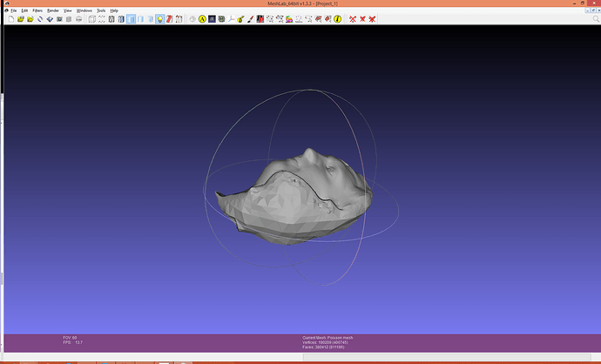Open the View menu

coord(68,10)
